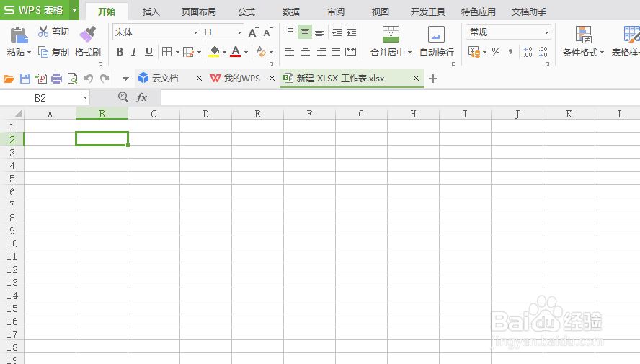Open font color dropdown arrow

(x=246, y=52)
